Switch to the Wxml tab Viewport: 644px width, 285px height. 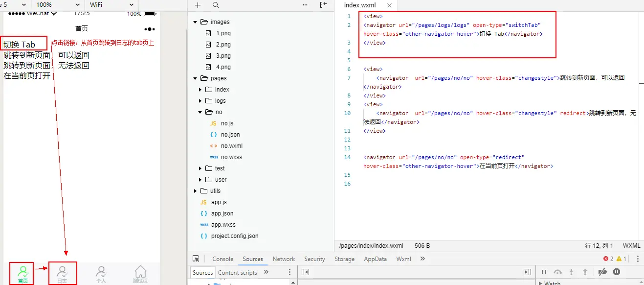[x=403, y=259]
